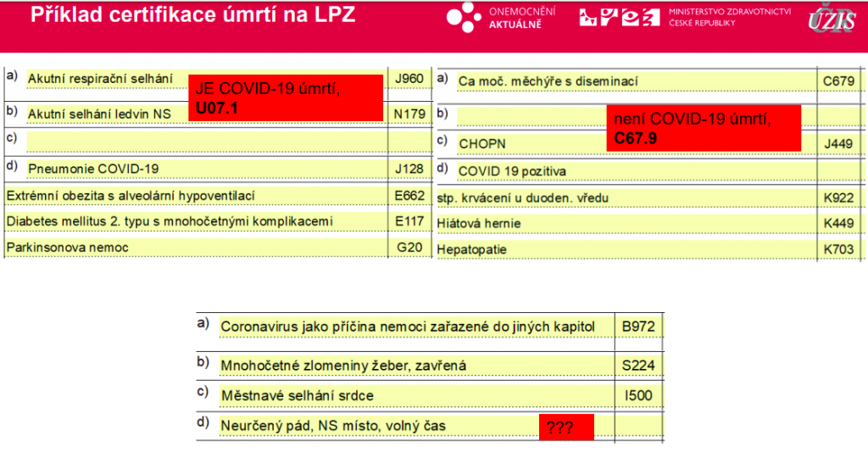
Task: Click the Onemocnění Aktuálně dots logo
Action: [465, 18]
